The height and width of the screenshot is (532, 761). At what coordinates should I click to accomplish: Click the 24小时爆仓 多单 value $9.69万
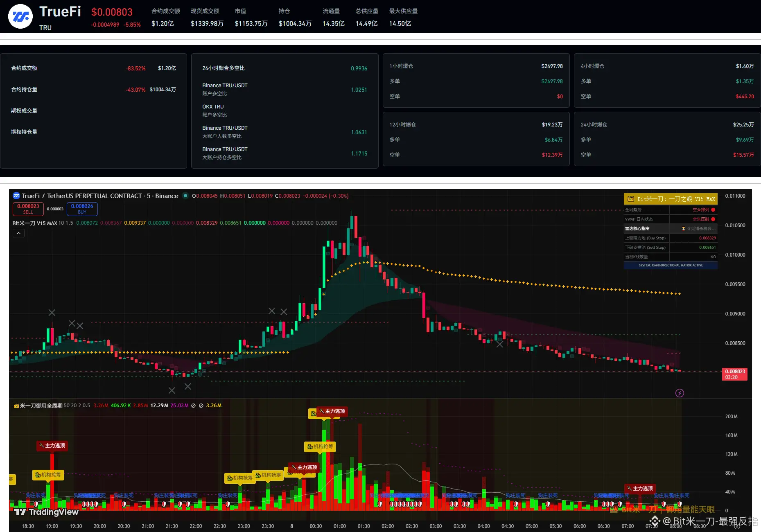(745, 140)
